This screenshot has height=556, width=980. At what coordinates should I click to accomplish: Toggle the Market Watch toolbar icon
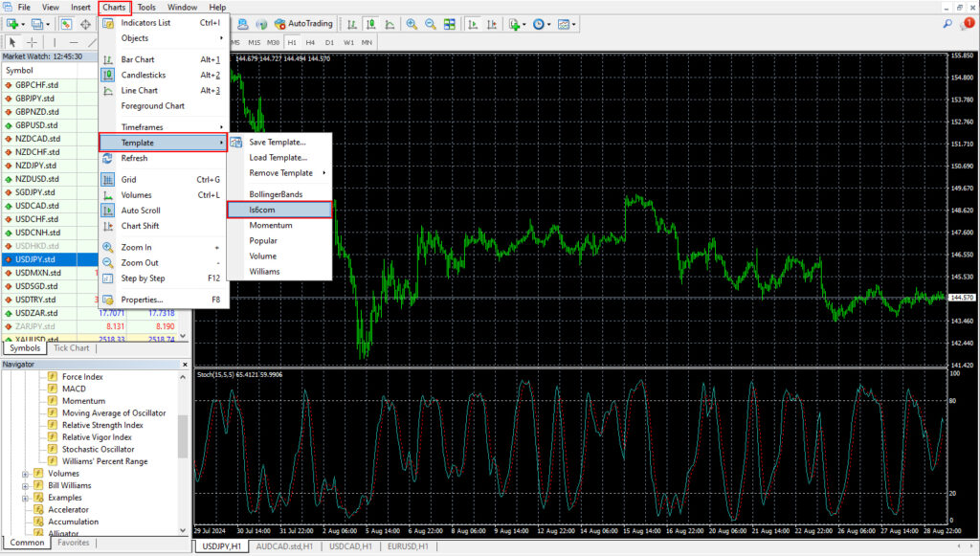click(66, 24)
